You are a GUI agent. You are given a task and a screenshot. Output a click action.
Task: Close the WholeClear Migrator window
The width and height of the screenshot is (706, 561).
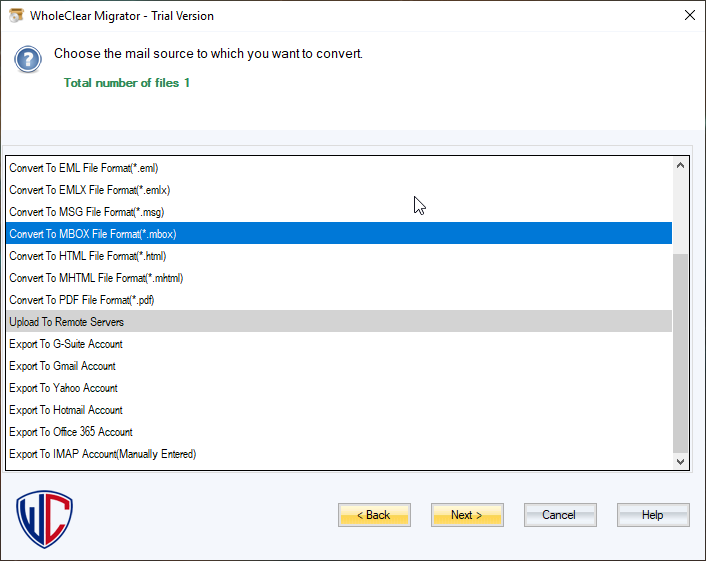coord(689,15)
